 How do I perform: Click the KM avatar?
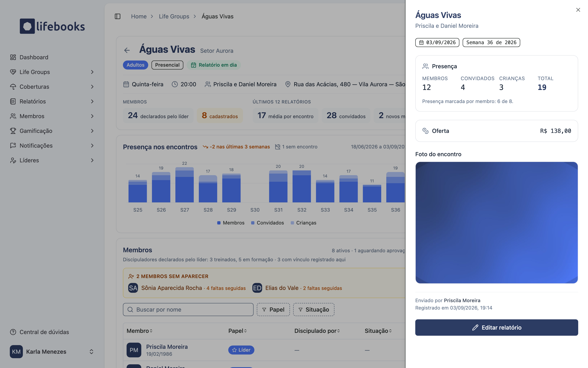pyautogui.click(x=16, y=351)
